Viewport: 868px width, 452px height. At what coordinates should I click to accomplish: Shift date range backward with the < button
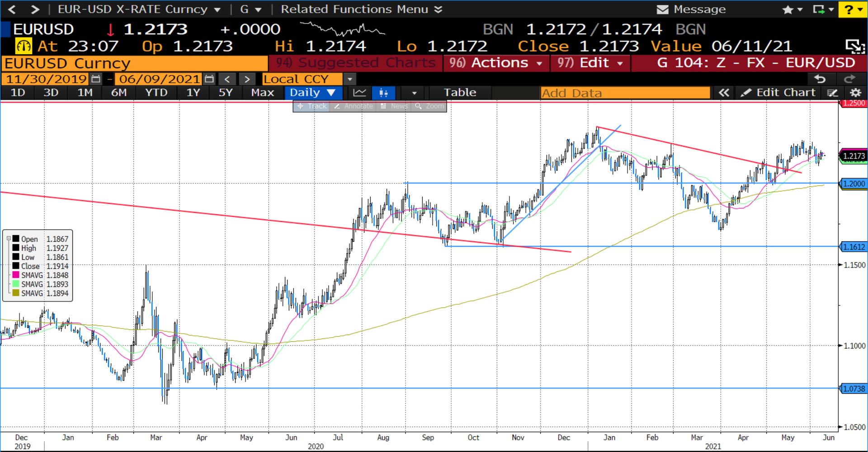[227, 79]
